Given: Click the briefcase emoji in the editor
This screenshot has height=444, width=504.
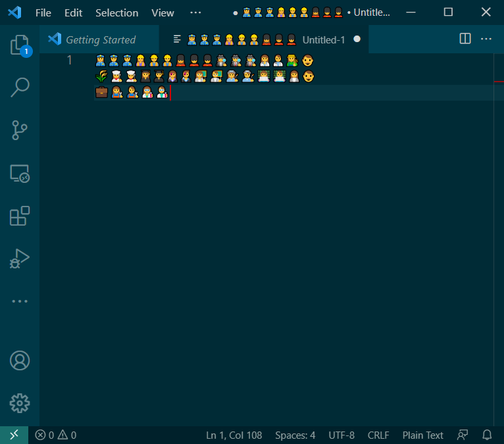Looking at the screenshot, I should (101, 92).
